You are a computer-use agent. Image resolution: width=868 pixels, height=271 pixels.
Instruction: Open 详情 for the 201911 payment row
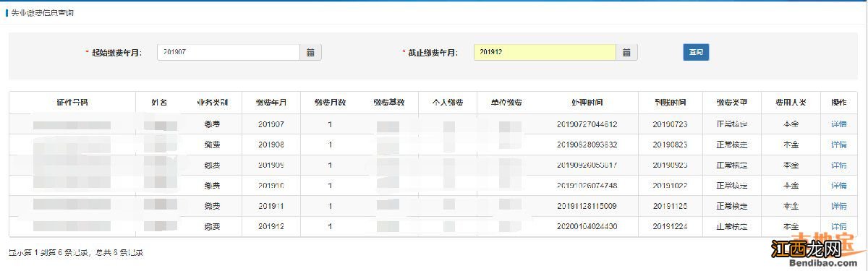(839, 206)
